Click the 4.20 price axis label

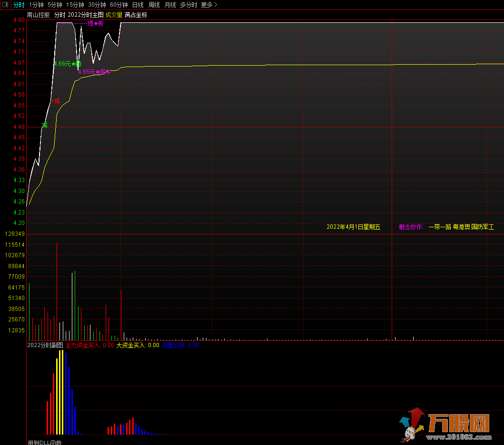pyautogui.click(x=19, y=223)
